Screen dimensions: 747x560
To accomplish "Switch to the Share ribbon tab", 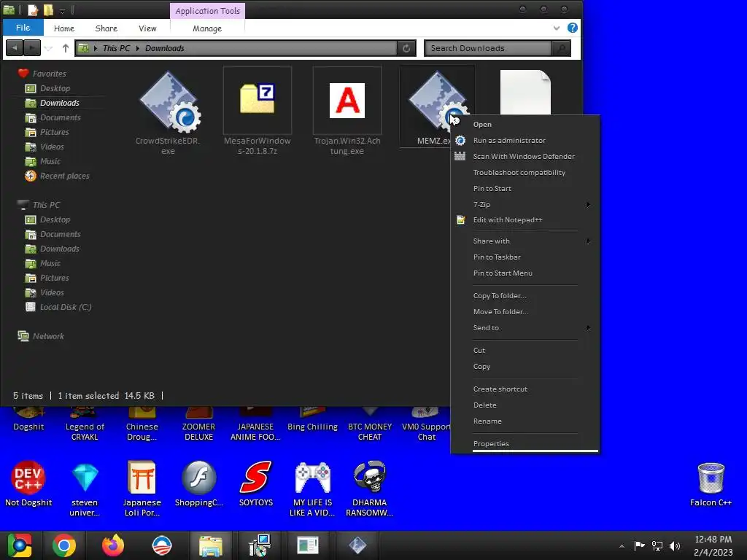I will (x=107, y=28).
